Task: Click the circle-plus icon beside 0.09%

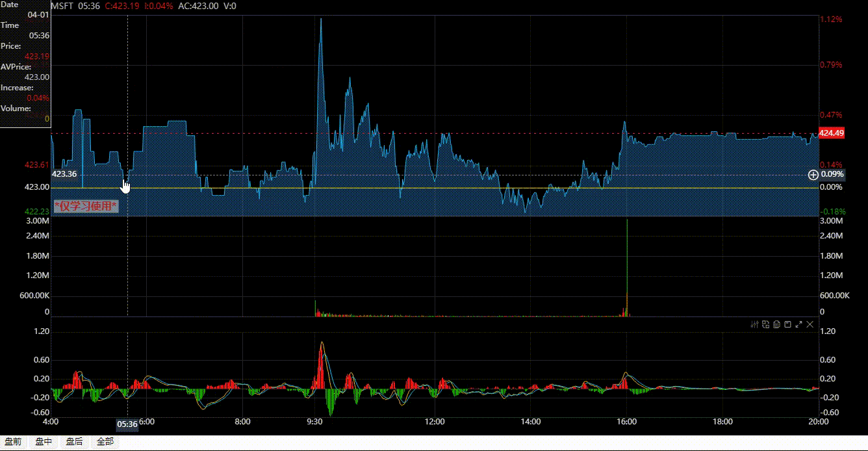Action: click(814, 174)
